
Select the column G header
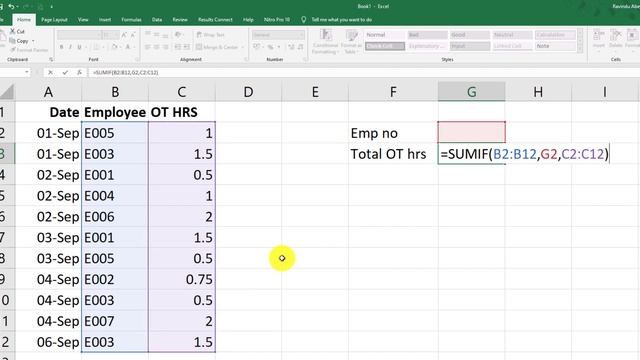pos(471,92)
